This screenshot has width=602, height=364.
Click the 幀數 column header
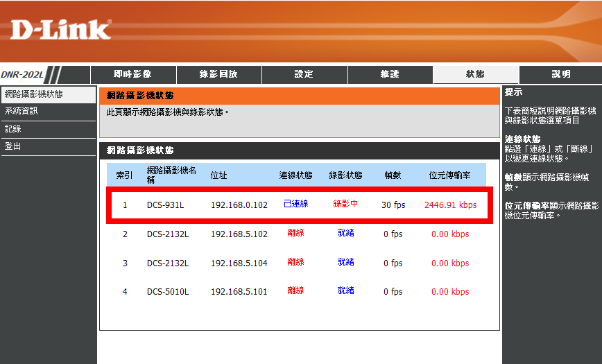[393, 175]
